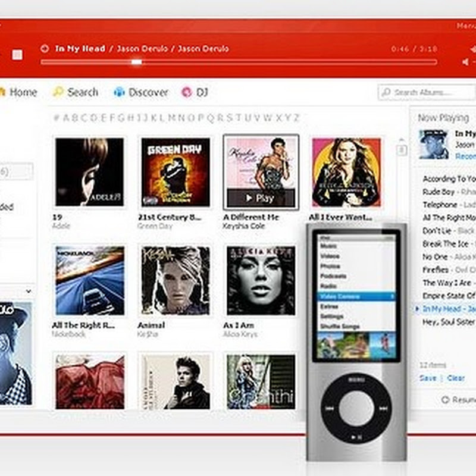Click the magnifier icon in Search Albums box

coord(386,92)
